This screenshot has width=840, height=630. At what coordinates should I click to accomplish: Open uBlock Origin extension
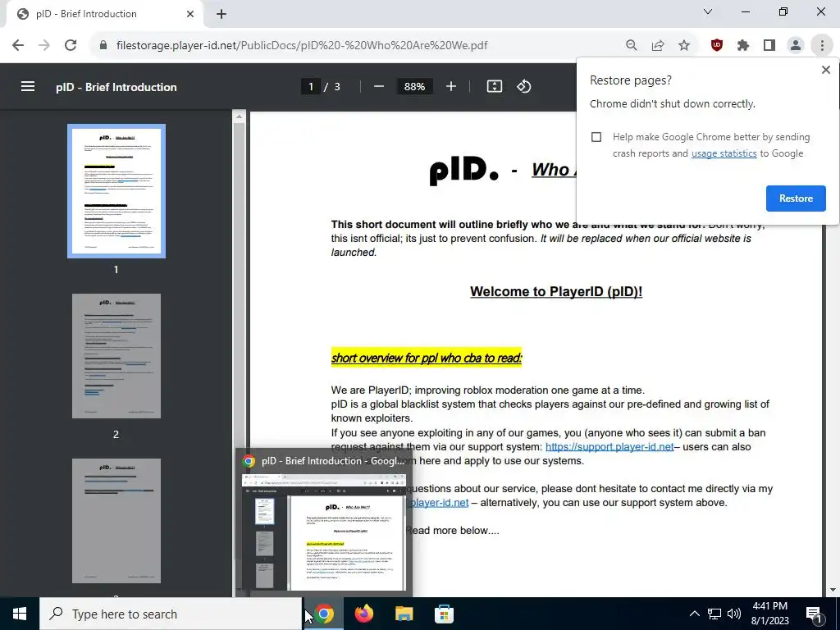(x=717, y=46)
